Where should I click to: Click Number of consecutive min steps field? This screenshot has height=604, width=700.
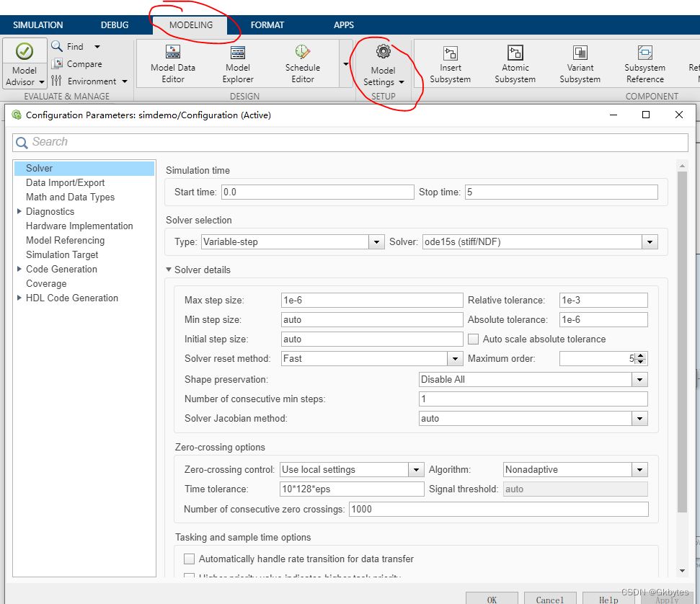[533, 399]
